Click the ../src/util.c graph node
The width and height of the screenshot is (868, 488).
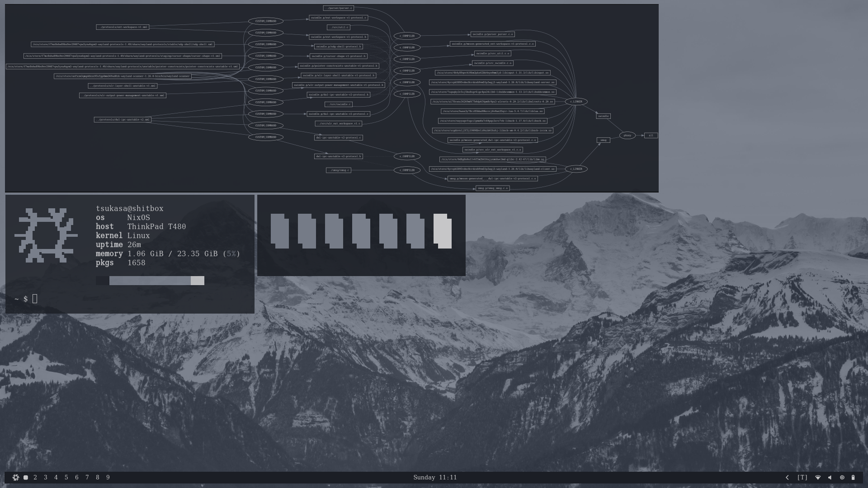tap(338, 27)
